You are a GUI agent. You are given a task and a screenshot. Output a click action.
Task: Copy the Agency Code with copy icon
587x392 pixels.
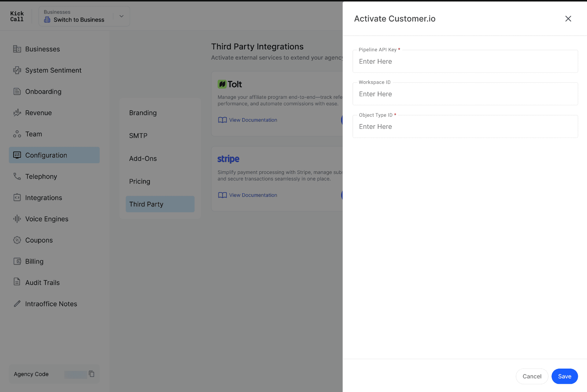[x=92, y=374]
